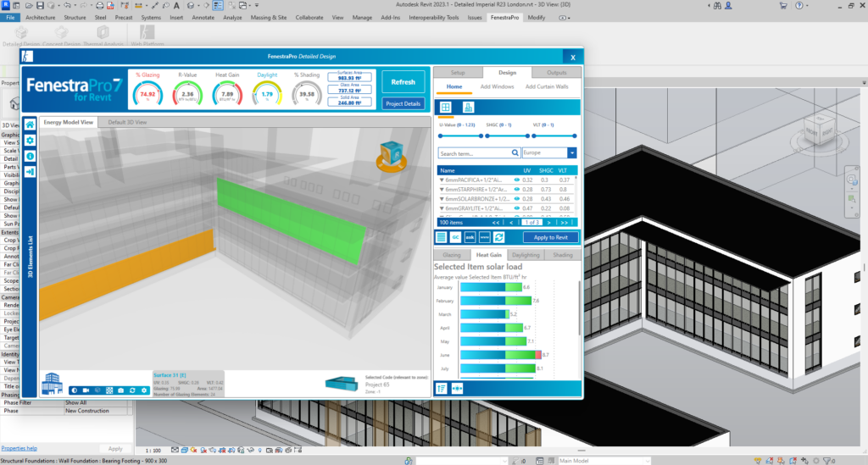Expand the 6mmSTARPHIRE row triangle
The height and width of the screenshot is (465, 868).
coord(442,189)
